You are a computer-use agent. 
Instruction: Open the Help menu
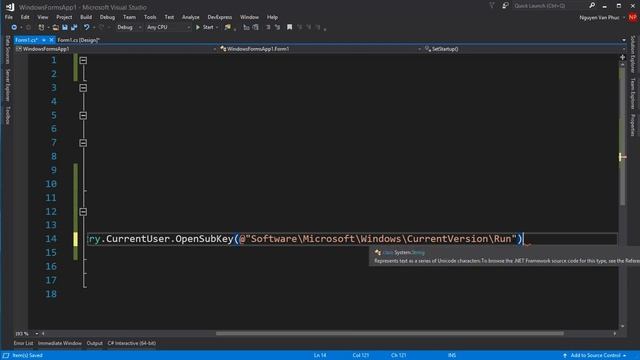tap(272, 17)
